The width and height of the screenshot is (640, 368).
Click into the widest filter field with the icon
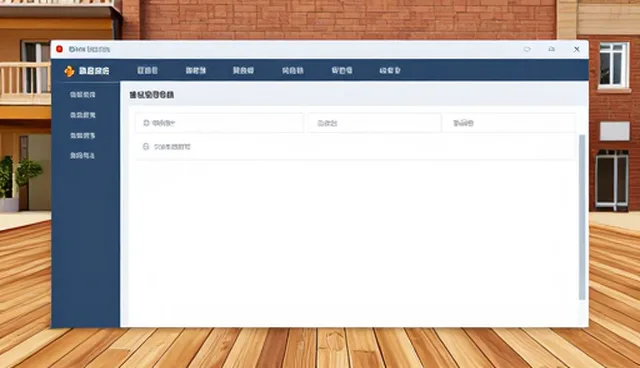[220, 123]
